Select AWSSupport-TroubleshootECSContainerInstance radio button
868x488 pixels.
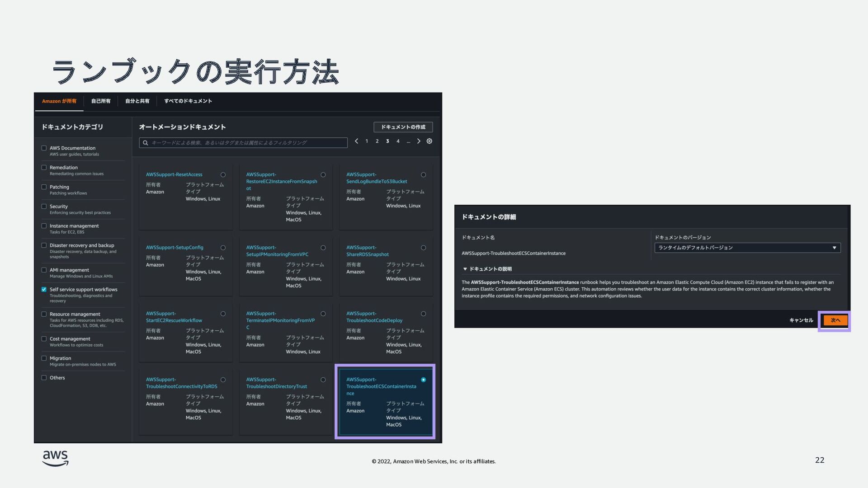pos(424,380)
